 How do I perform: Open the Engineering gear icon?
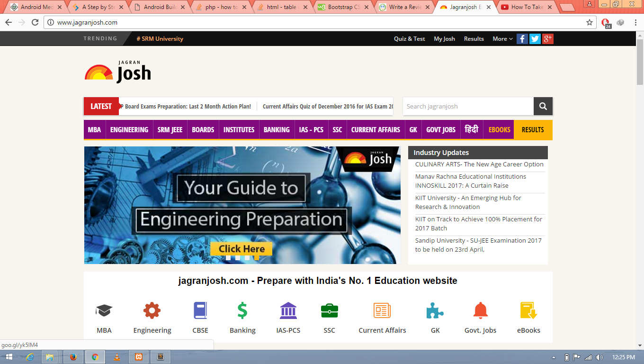coord(152,311)
